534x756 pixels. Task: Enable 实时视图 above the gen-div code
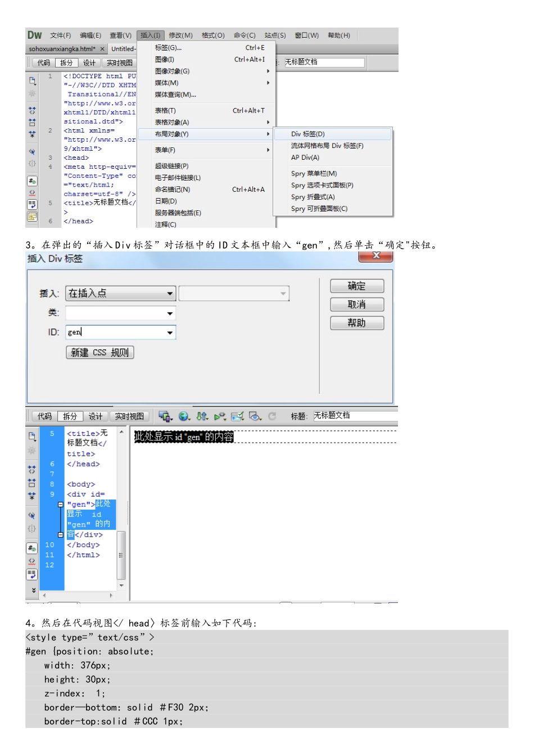click(129, 416)
